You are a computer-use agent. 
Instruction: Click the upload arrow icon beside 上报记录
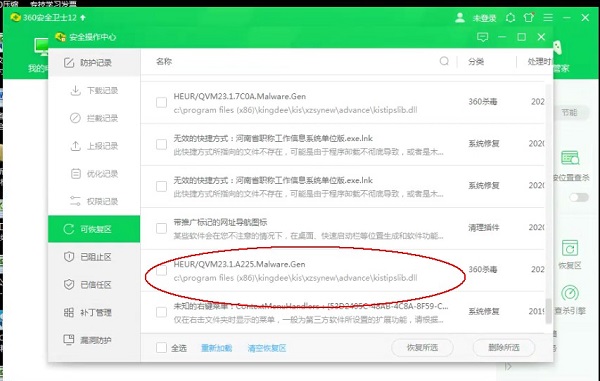(75, 146)
